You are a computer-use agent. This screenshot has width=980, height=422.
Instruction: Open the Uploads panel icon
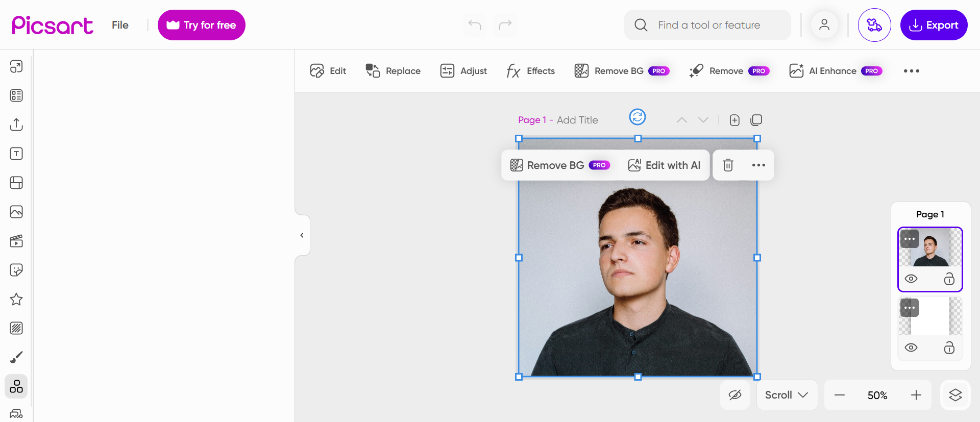16,125
